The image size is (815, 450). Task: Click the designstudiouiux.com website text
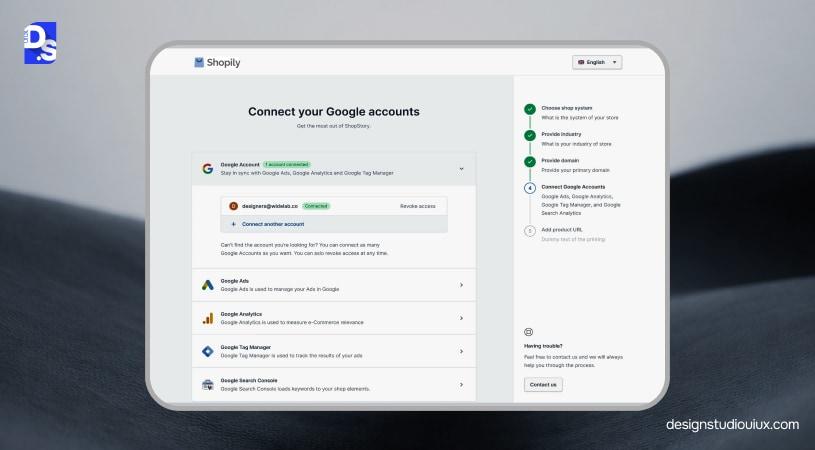[x=732, y=425]
